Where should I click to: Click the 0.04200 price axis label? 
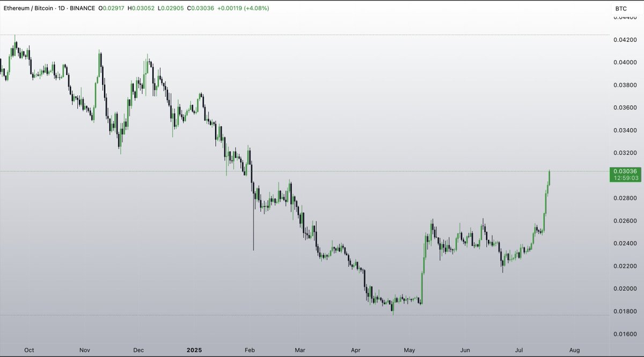pyautogui.click(x=625, y=40)
